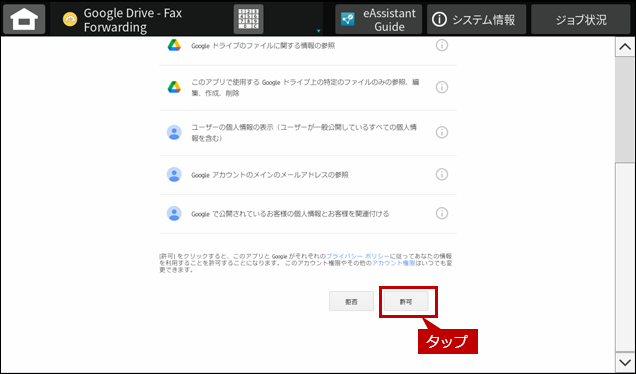This screenshot has width=636, height=374.
Task: Tap the Home icon button
Action: coord(24,19)
